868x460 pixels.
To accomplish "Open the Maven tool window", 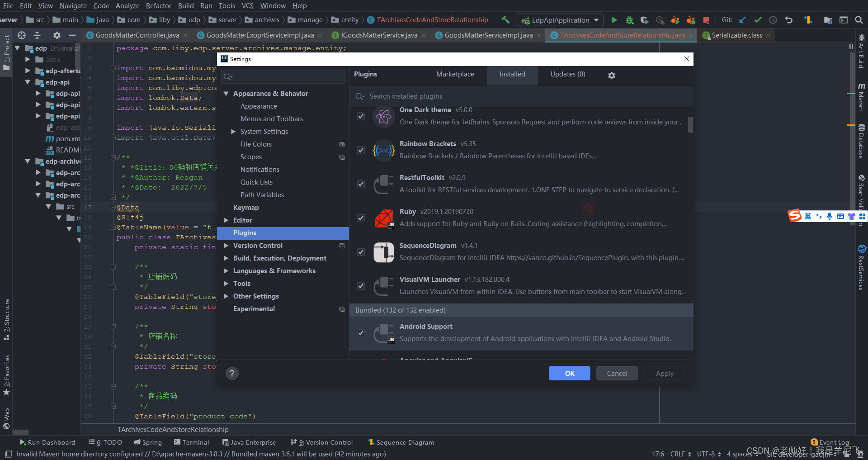I will tap(861, 96).
